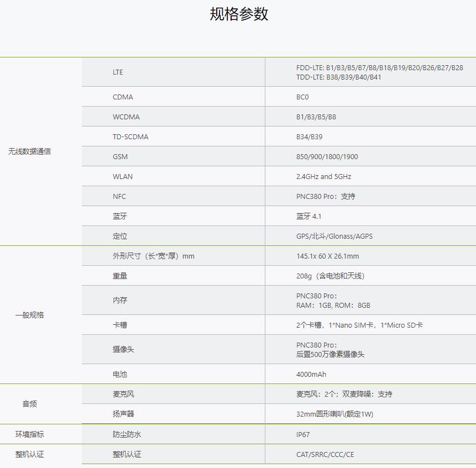Click the 145.1x 60 X 26.1mm value
Screen dimensions: 476x468
click(x=328, y=256)
